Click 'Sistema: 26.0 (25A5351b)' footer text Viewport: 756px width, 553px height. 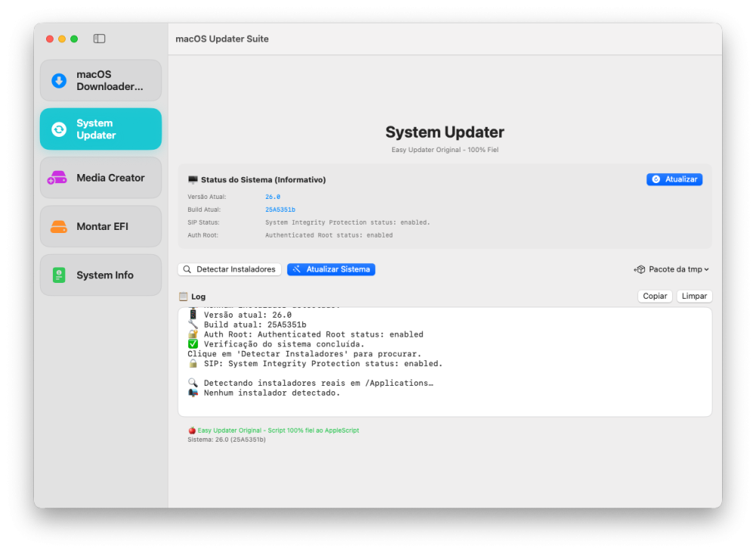tap(227, 440)
